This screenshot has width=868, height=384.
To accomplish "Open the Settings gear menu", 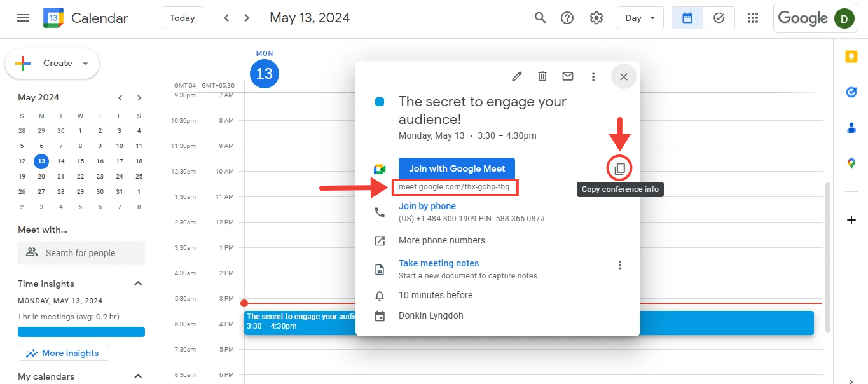I will pos(596,18).
